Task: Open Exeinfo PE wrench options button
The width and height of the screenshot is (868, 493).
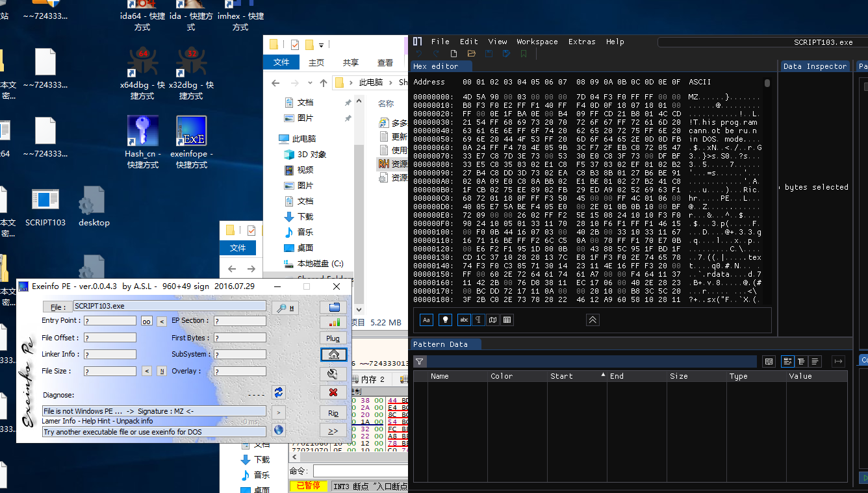Action: click(333, 373)
